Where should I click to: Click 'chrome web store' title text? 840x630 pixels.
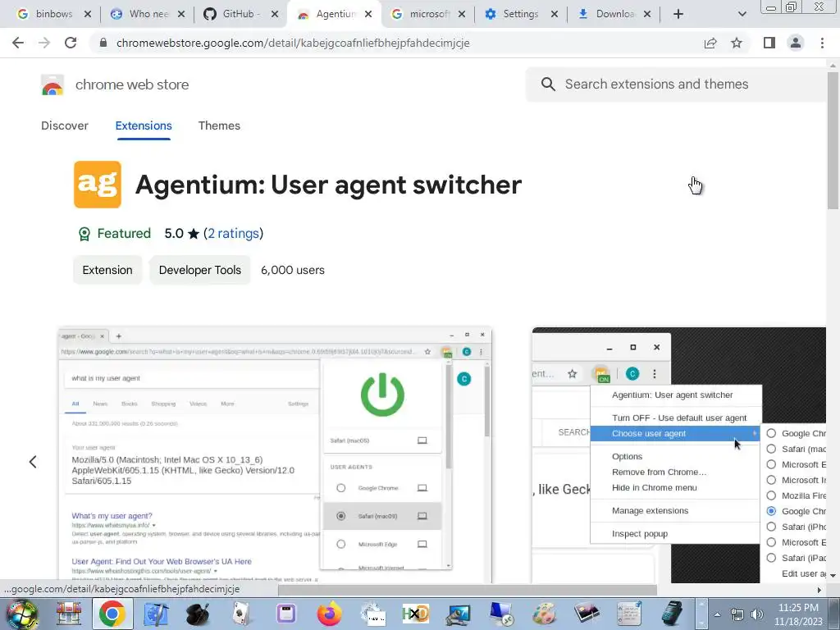[132, 84]
